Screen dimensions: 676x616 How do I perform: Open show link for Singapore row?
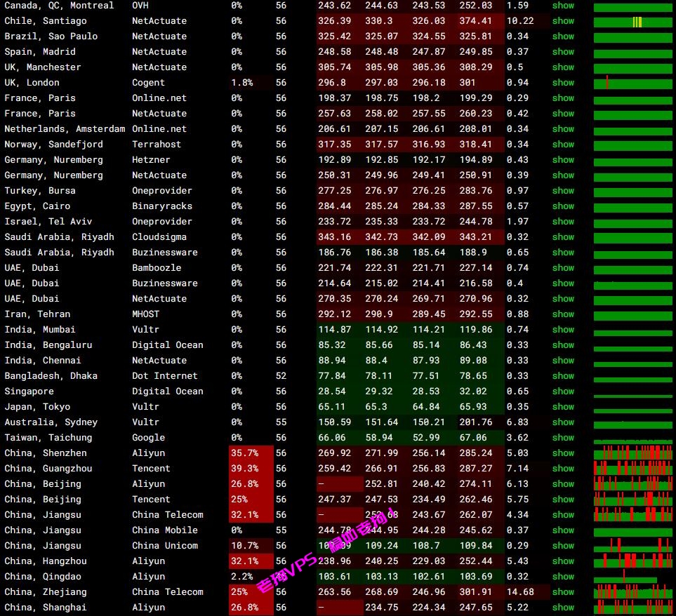pyautogui.click(x=563, y=391)
